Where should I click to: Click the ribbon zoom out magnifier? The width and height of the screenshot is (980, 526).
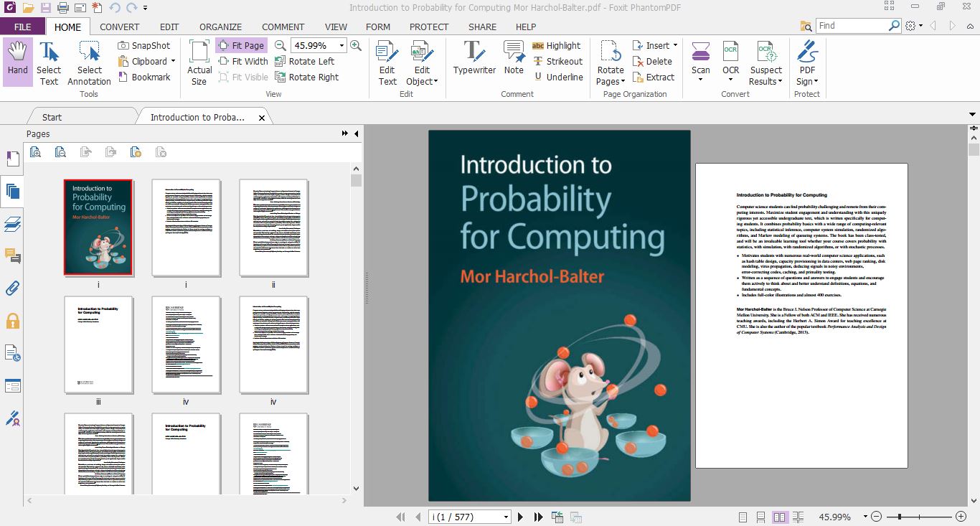coord(281,45)
